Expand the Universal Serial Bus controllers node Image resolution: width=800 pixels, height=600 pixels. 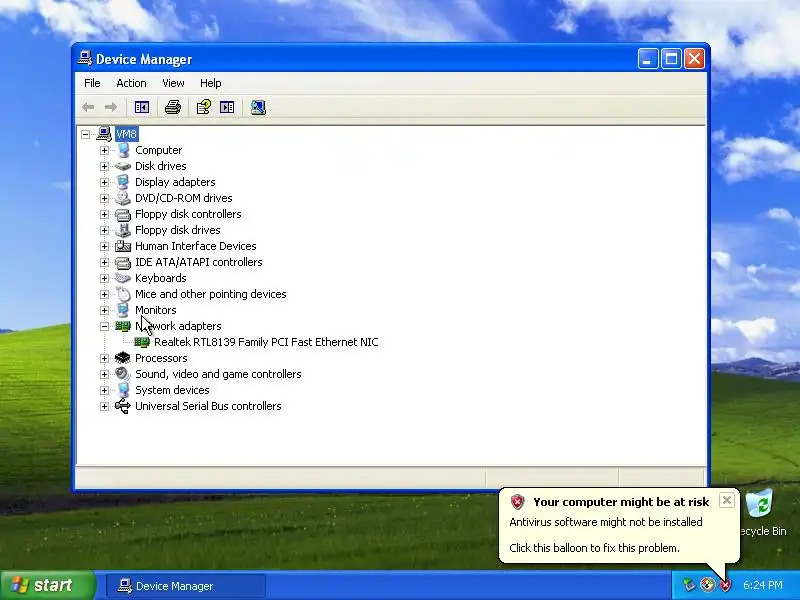click(x=105, y=406)
